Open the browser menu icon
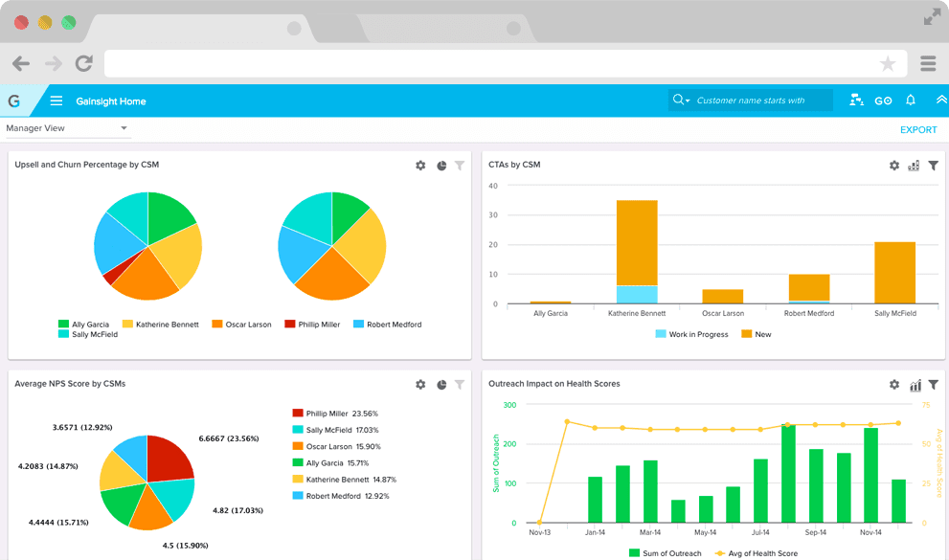949x560 pixels. tap(927, 64)
